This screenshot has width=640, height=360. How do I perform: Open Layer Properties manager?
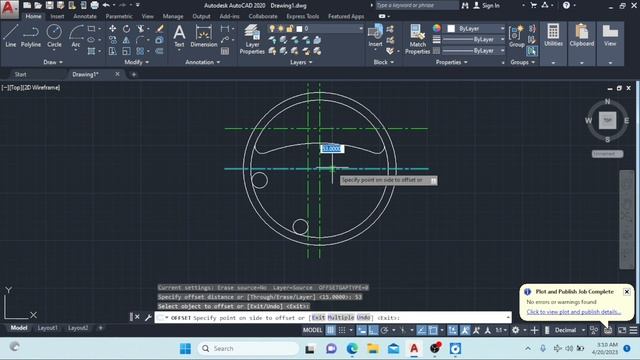252,39
